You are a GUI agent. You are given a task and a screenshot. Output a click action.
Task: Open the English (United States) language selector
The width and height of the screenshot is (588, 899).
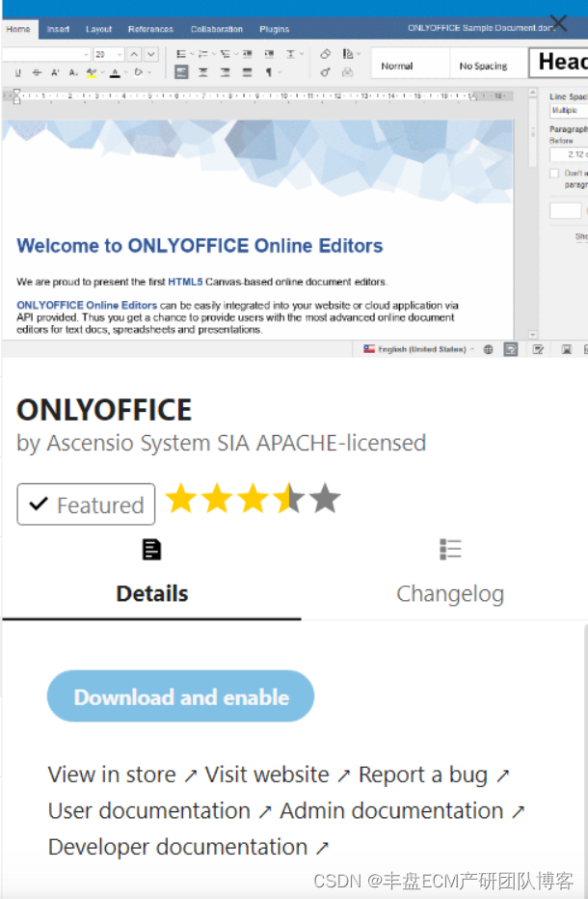pos(419,349)
